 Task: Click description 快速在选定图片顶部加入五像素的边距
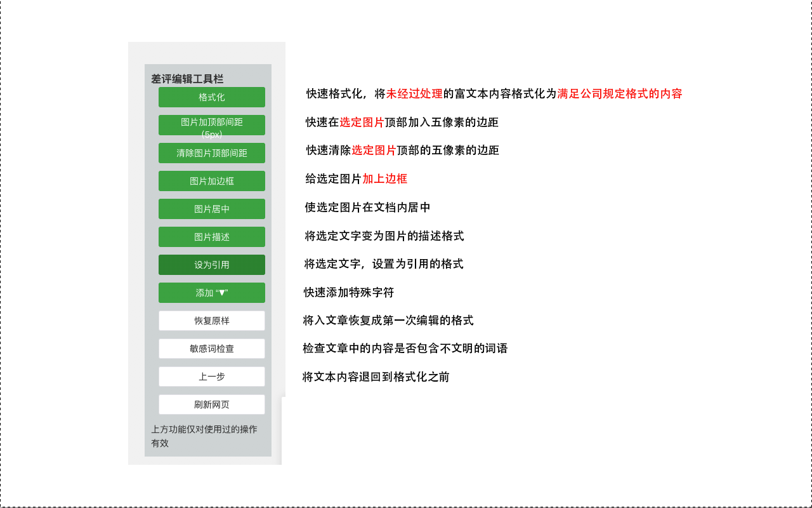(x=402, y=123)
